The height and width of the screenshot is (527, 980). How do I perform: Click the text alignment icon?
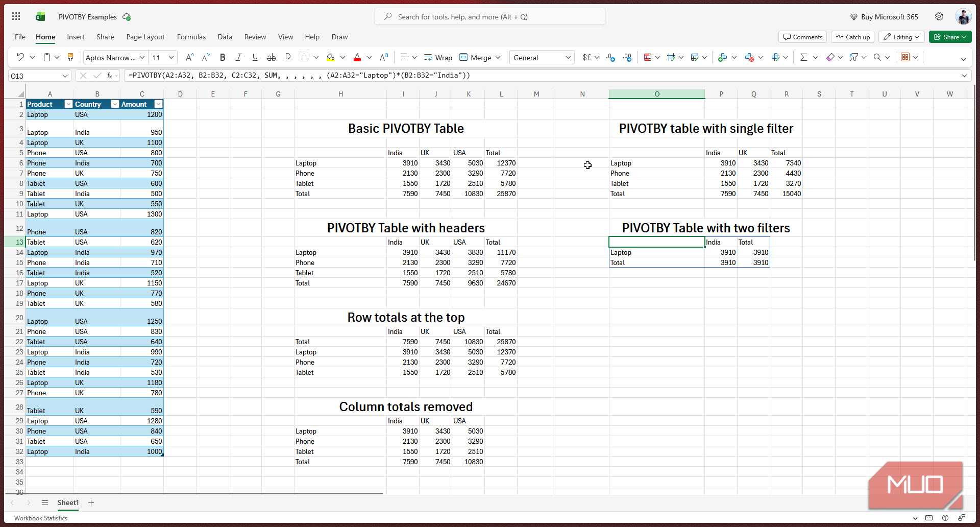pos(404,57)
